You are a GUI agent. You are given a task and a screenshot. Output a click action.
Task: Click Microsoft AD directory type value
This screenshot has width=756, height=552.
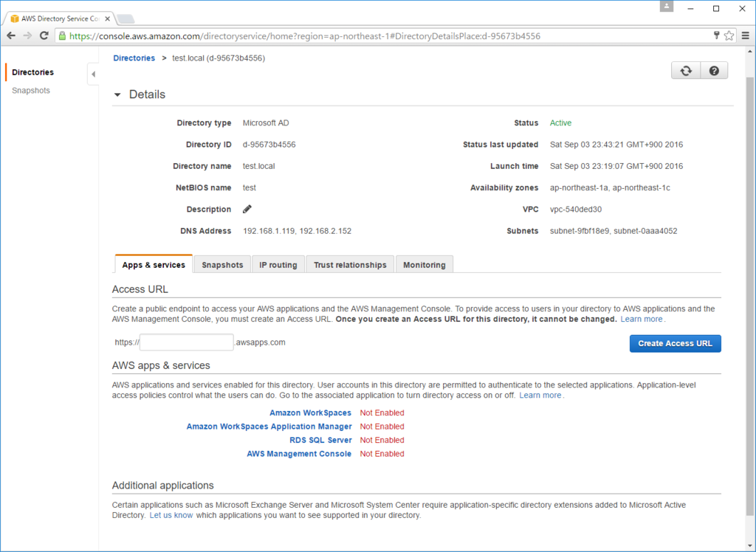click(266, 123)
